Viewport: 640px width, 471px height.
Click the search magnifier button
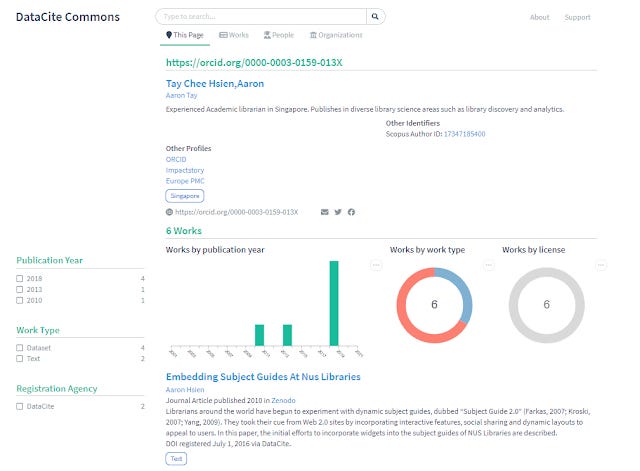point(375,17)
